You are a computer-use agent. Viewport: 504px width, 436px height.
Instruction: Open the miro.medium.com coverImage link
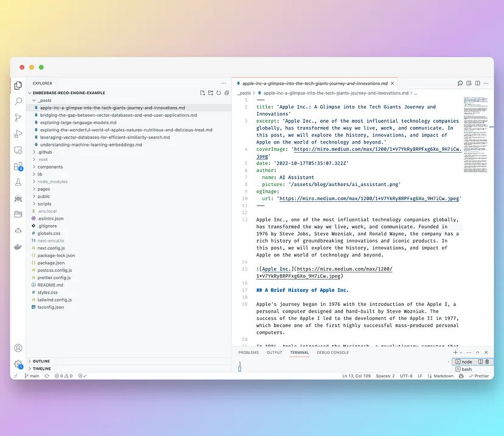377,149
